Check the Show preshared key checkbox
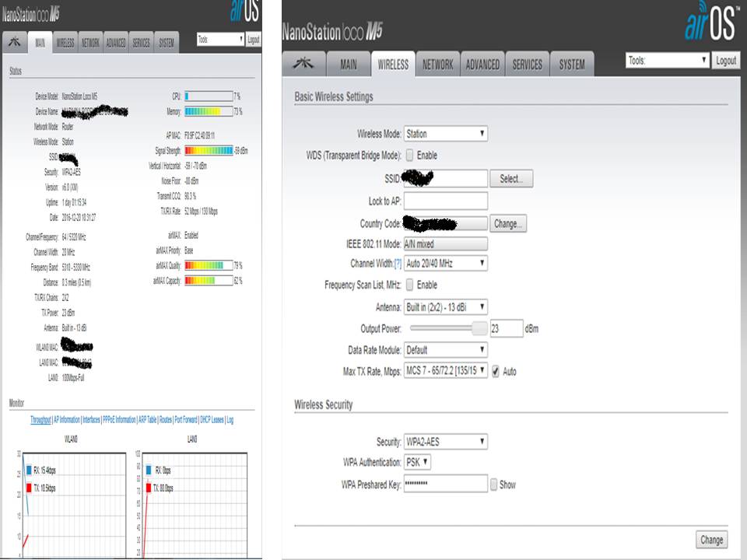The image size is (747, 560). (494, 485)
